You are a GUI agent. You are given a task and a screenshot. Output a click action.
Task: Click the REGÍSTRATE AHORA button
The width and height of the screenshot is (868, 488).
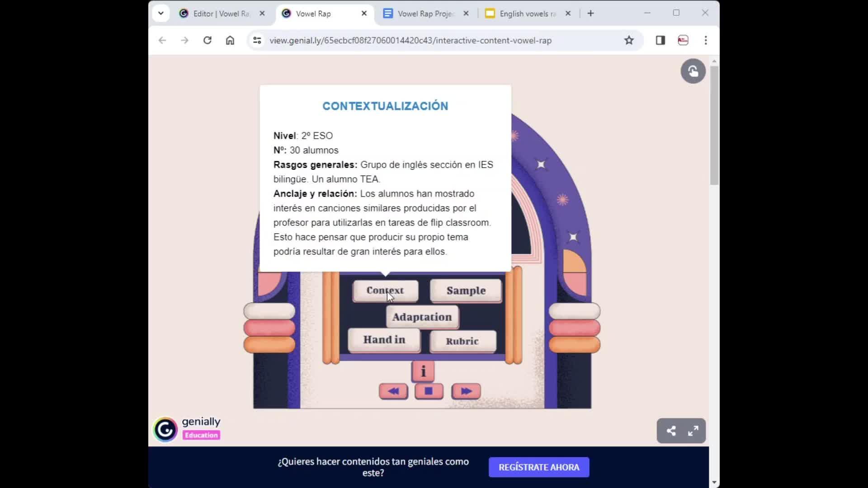click(538, 467)
